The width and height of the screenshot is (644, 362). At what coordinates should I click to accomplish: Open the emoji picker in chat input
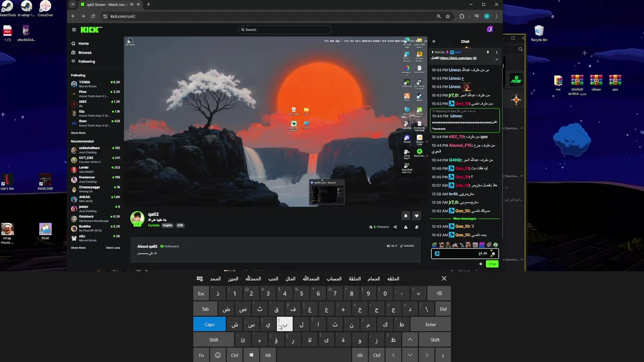[x=493, y=254]
